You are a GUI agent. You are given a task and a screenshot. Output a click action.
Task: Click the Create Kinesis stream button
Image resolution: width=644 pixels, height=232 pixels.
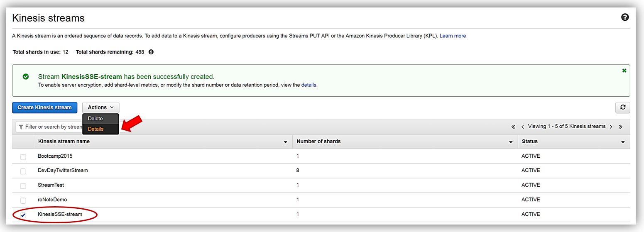pyautogui.click(x=44, y=107)
